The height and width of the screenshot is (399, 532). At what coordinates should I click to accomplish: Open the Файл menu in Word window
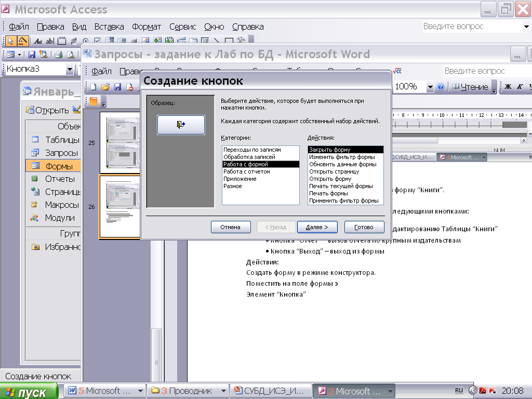[x=101, y=71]
